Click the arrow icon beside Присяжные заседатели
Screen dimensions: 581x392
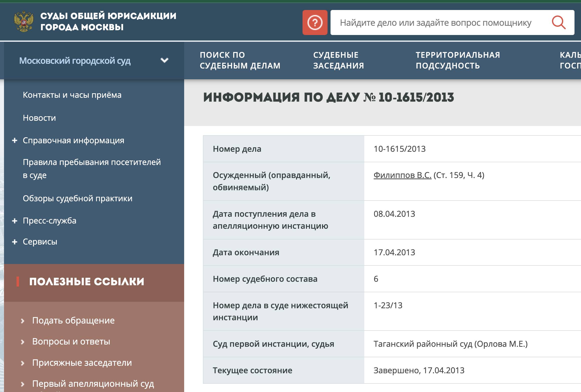click(23, 363)
